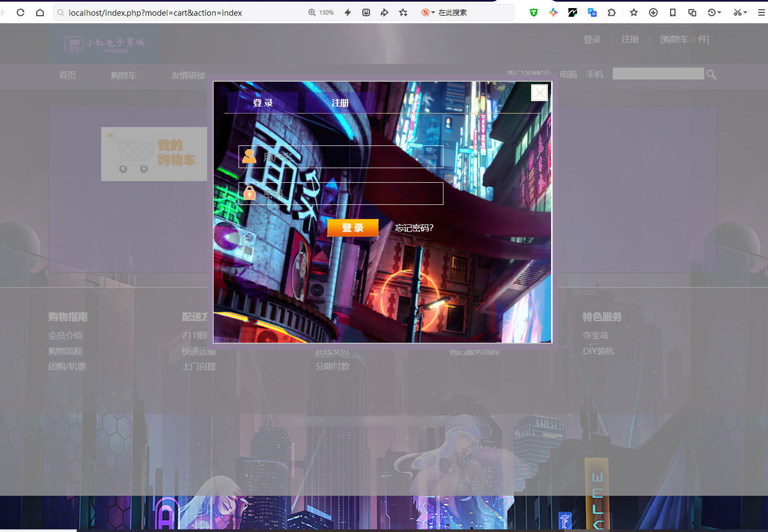
Task: Click the header 注册 link at top right
Action: (630, 39)
